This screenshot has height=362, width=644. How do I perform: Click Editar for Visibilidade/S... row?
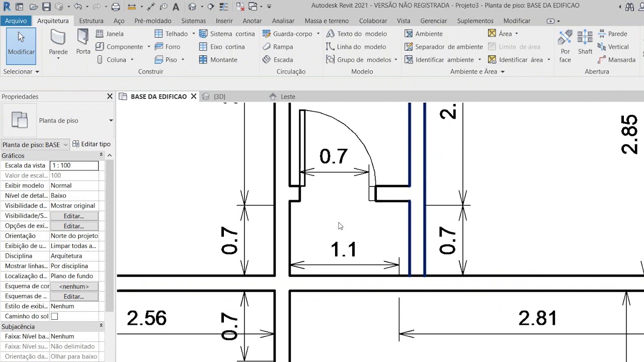[74, 216]
